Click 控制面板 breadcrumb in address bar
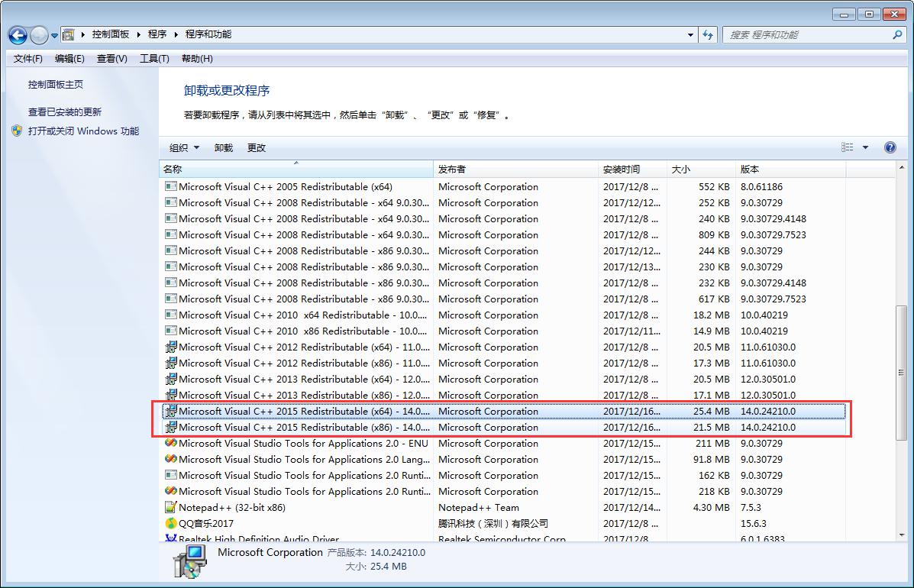Viewport: 914px width, 588px height. (110, 34)
